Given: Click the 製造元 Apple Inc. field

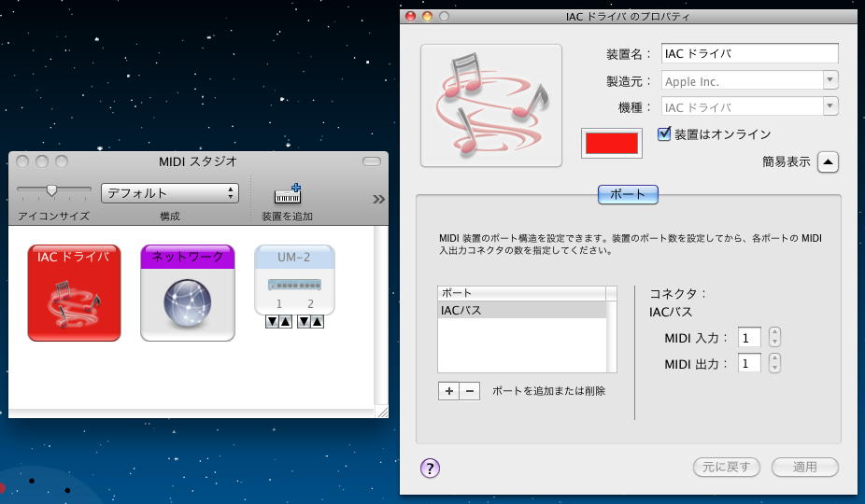Looking at the screenshot, I should (x=742, y=80).
